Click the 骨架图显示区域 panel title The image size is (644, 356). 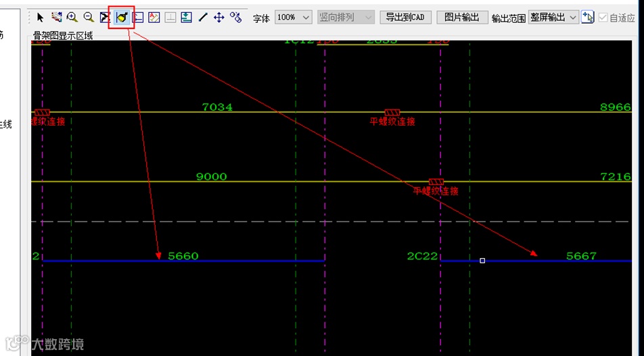coord(64,36)
